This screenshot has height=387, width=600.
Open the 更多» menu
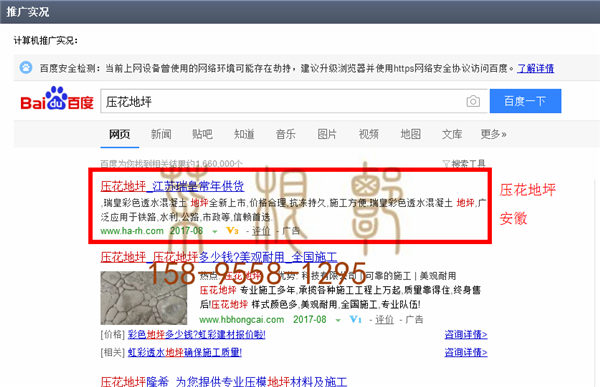click(x=493, y=134)
